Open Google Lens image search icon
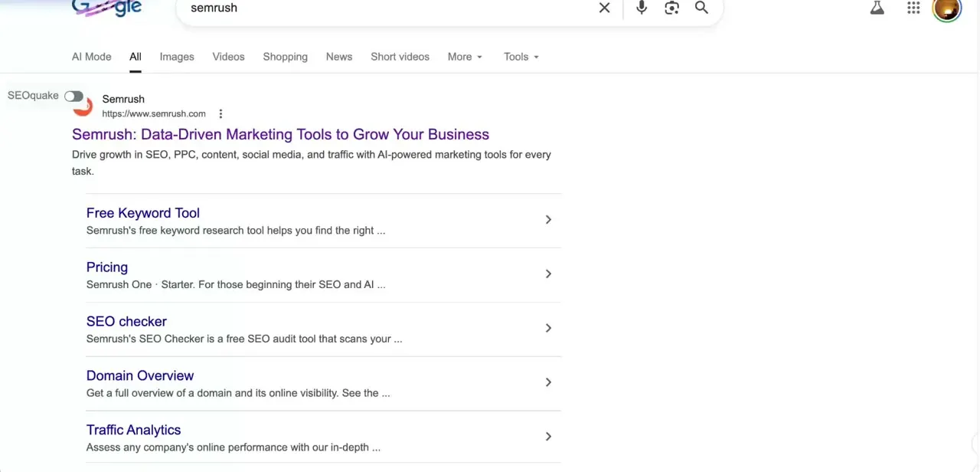The image size is (980, 472). [x=671, y=8]
